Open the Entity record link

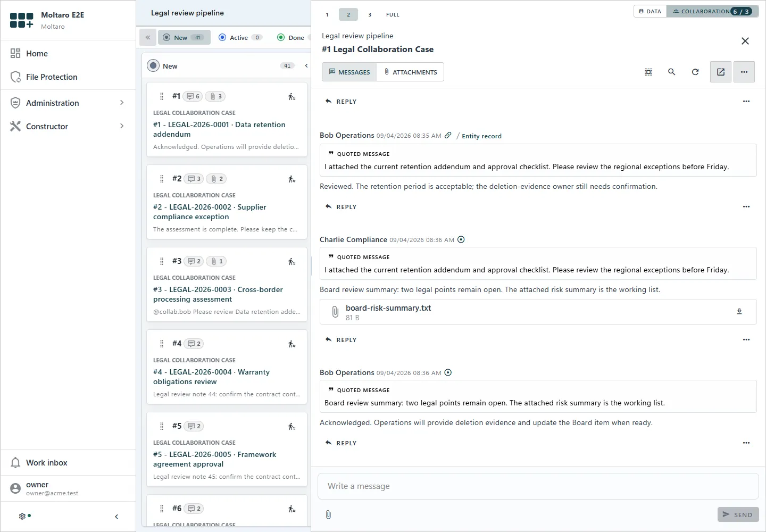481,136
